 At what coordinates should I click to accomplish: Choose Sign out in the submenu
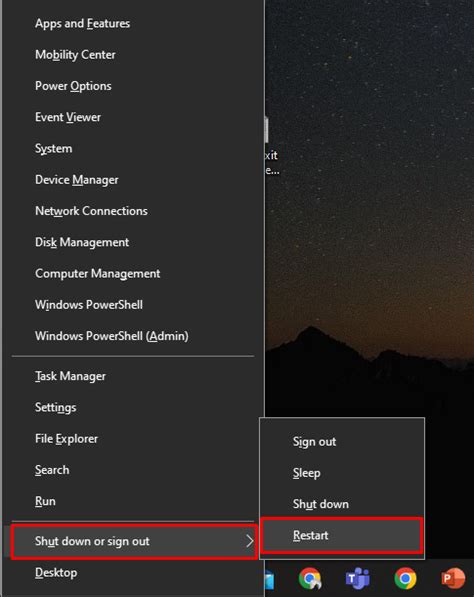pyautogui.click(x=342, y=441)
